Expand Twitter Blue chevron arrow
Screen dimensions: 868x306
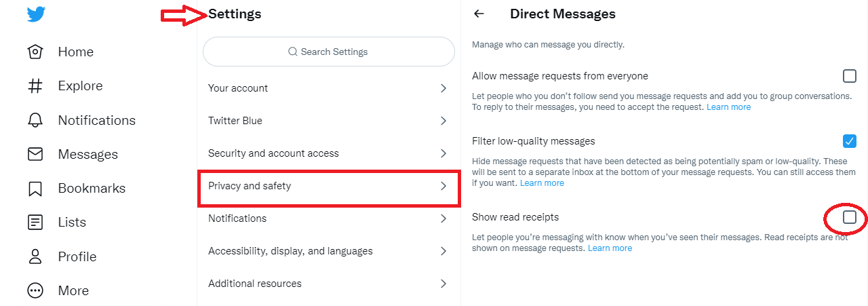pyautogui.click(x=443, y=121)
